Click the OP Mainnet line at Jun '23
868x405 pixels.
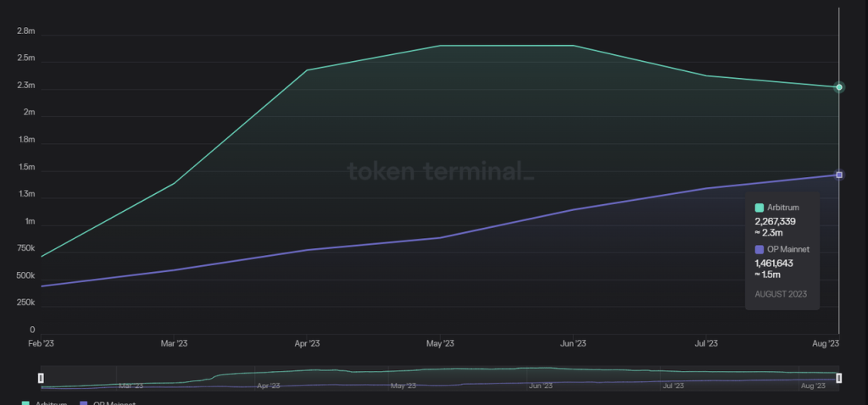coord(574,209)
